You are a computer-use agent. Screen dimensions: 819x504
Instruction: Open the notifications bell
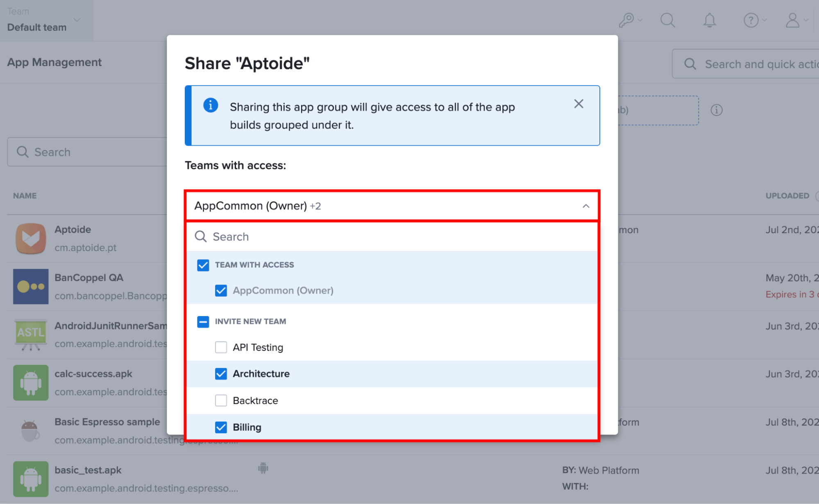[710, 20]
